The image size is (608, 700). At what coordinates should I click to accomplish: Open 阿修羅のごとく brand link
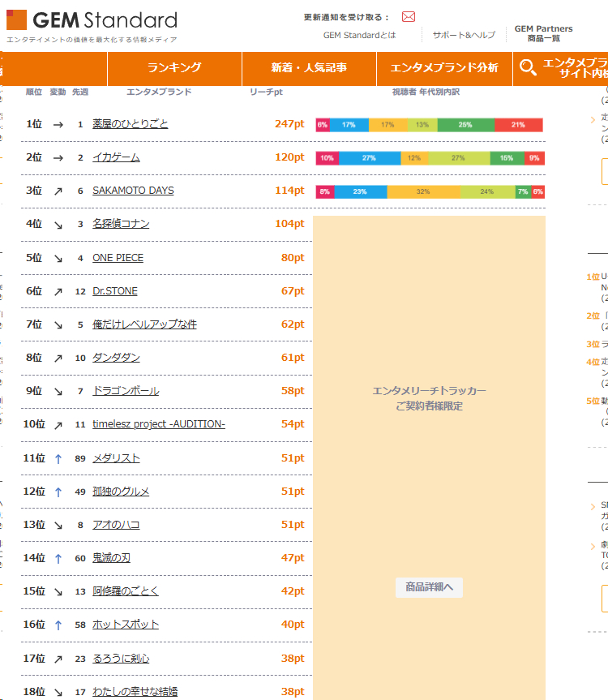pos(126,591)
